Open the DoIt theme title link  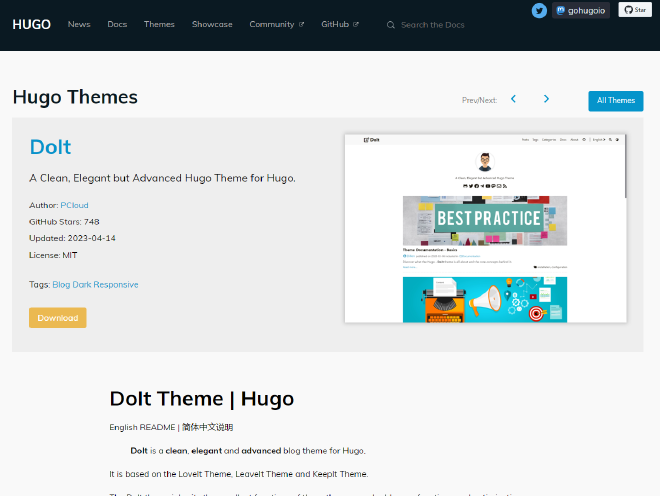(51, 147)
